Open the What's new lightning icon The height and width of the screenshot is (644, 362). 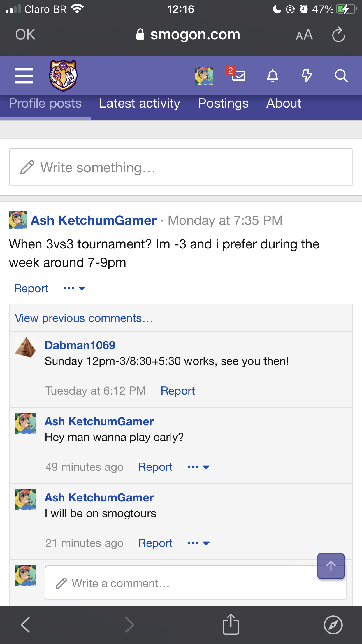pos(307,76)
